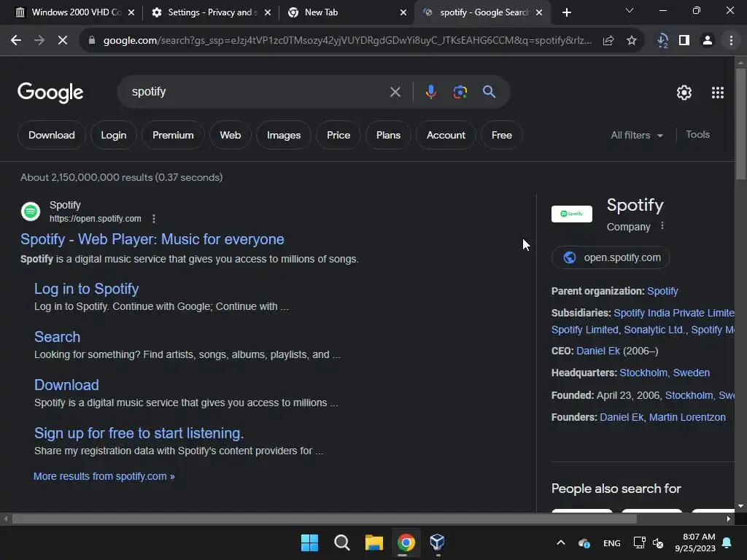Viewport: 747px width, 560px height.
Task: Clear the Google search box
Action: [395, 92]
